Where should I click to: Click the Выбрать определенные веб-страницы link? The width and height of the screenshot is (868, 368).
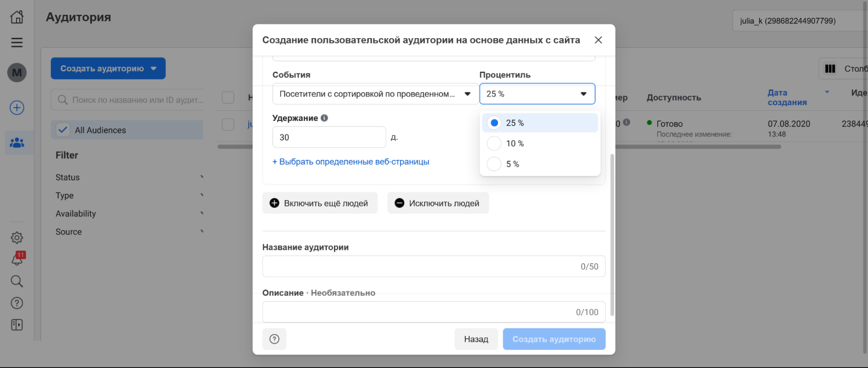351,162
